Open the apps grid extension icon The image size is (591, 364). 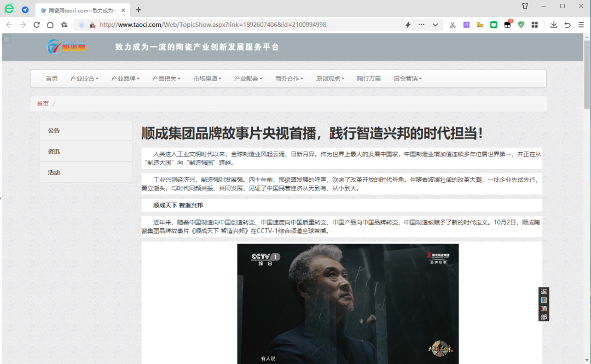(x=535, y=25)
